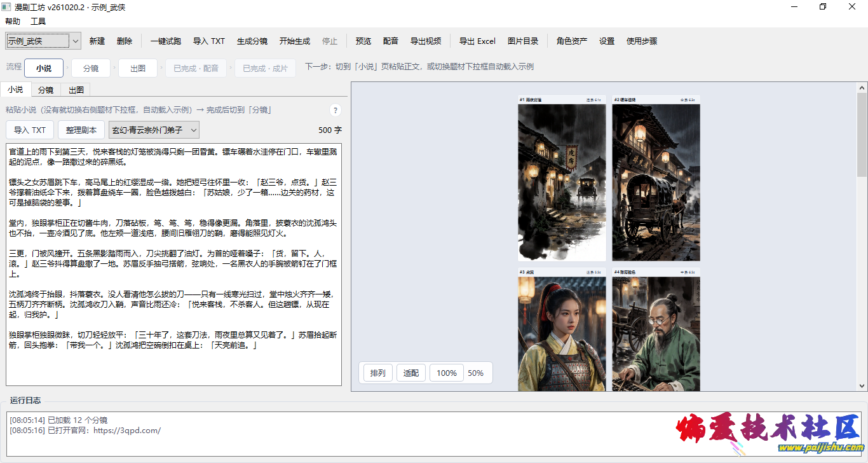Open the 帮助 menu
The height and width of the screenshot is (463, 868).
13,21
